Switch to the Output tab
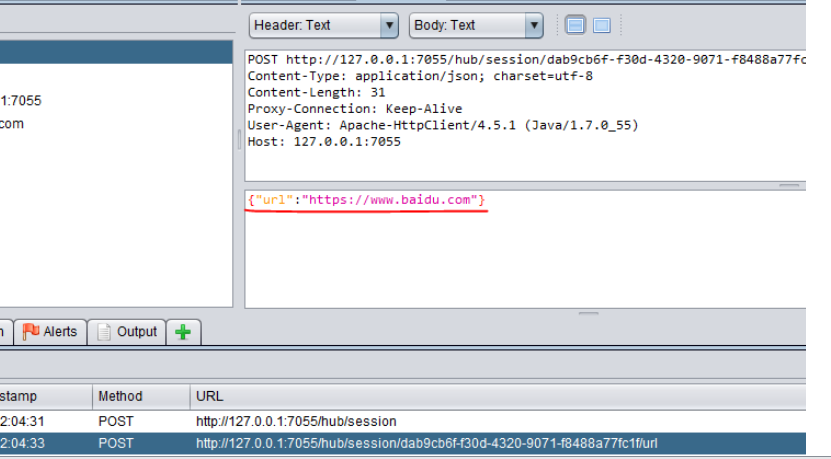The image size is (831, 459). pyautogui.click(x=127, y=332)
